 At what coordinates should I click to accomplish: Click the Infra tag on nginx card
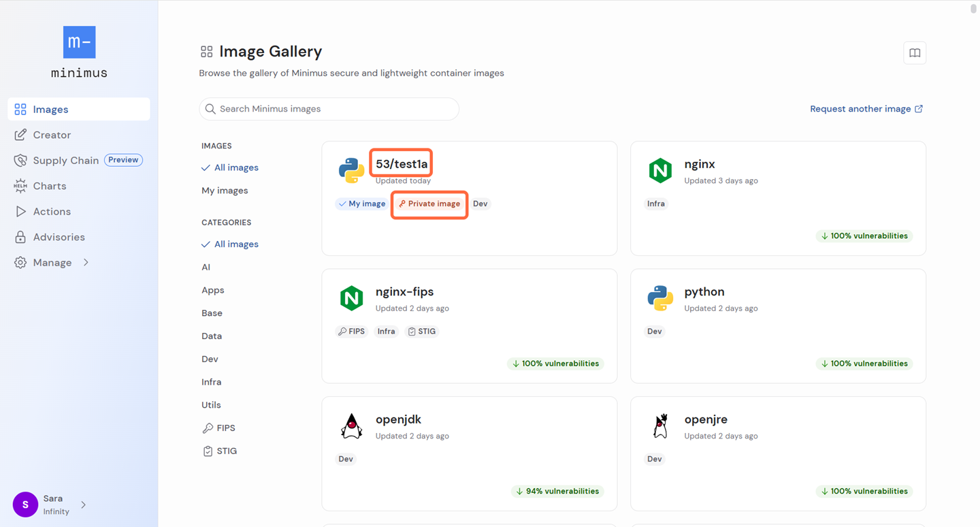click(x=656, y=204)
